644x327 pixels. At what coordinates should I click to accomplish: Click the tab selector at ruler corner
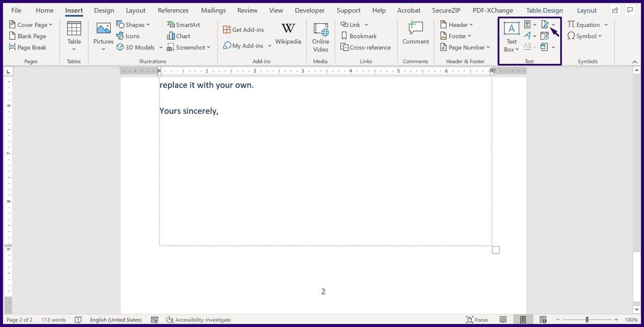pyautogui.click(x=8, y=71)
